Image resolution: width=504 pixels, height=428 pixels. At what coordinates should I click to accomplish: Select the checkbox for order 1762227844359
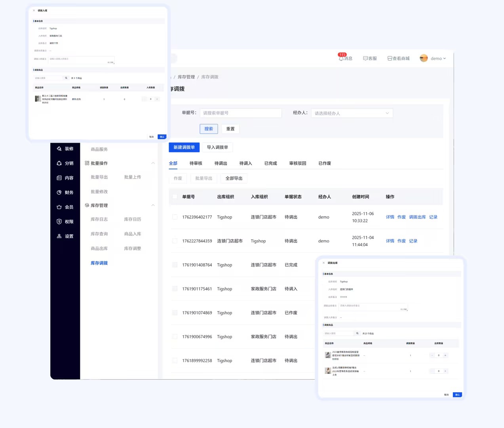pyautogui.click(x=175, y=241)
